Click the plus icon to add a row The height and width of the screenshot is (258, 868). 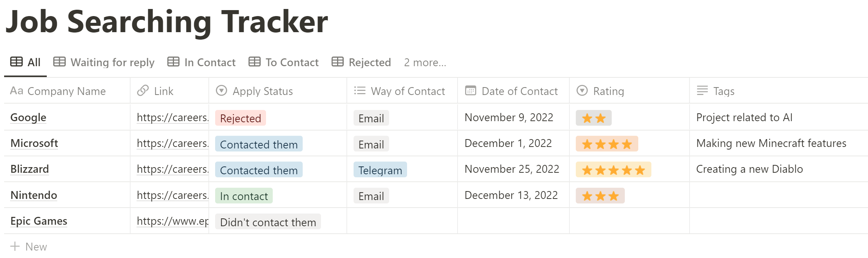click(x=15, y=246)
